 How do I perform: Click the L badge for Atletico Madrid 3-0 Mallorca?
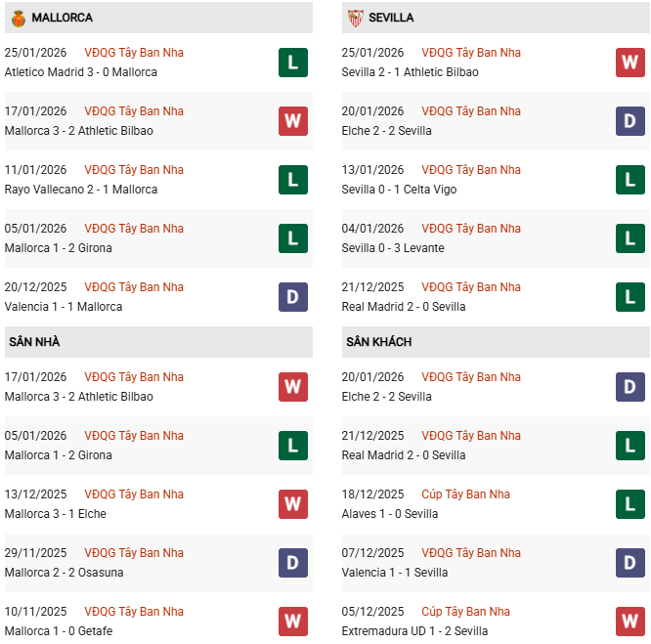click(292, 63)
